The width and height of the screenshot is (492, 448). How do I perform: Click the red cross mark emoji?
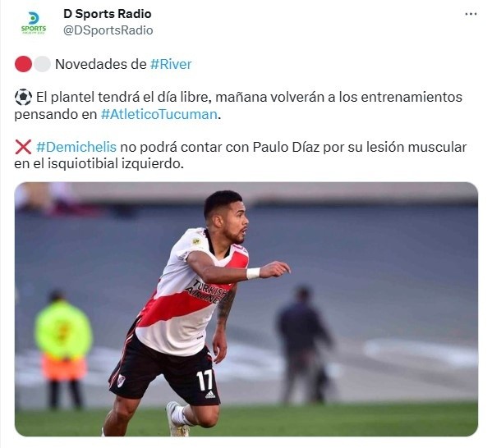23,147
